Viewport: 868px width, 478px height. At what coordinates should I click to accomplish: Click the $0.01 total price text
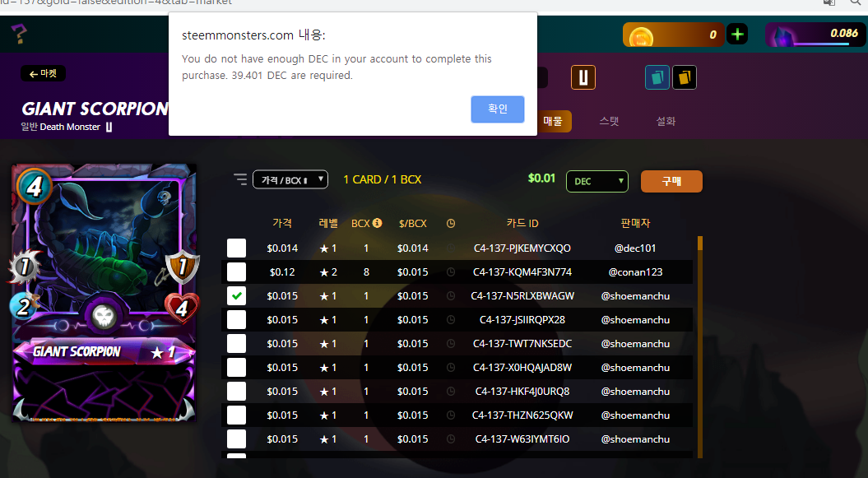click(541, 179)
